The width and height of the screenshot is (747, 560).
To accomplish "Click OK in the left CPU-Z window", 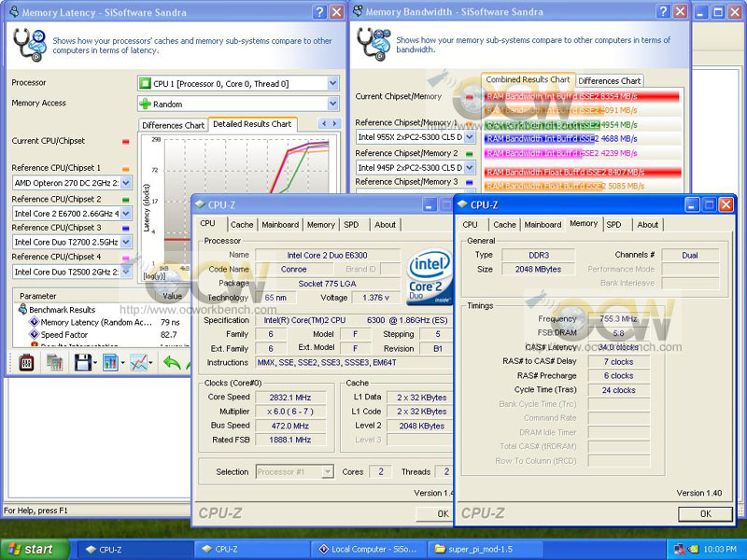I will tap(434, 514).
